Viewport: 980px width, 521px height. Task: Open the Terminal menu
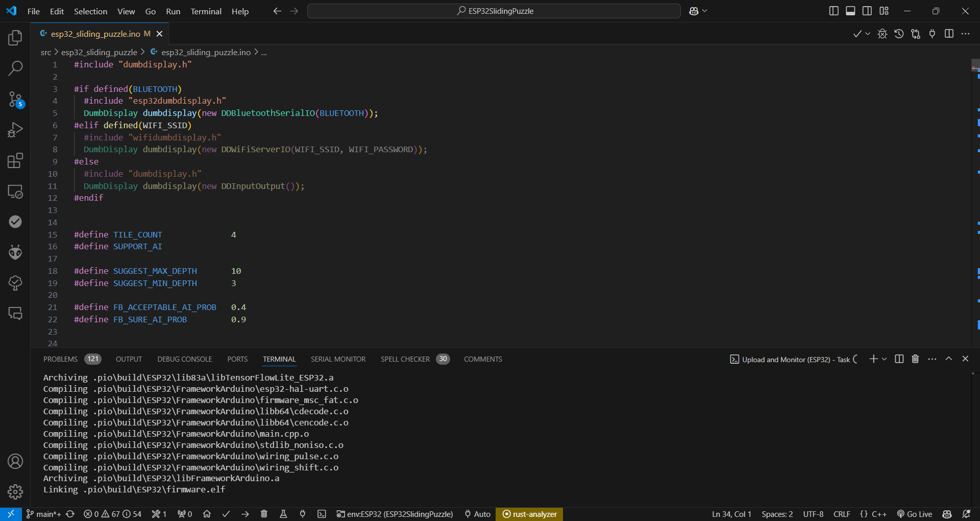point(206,11)
